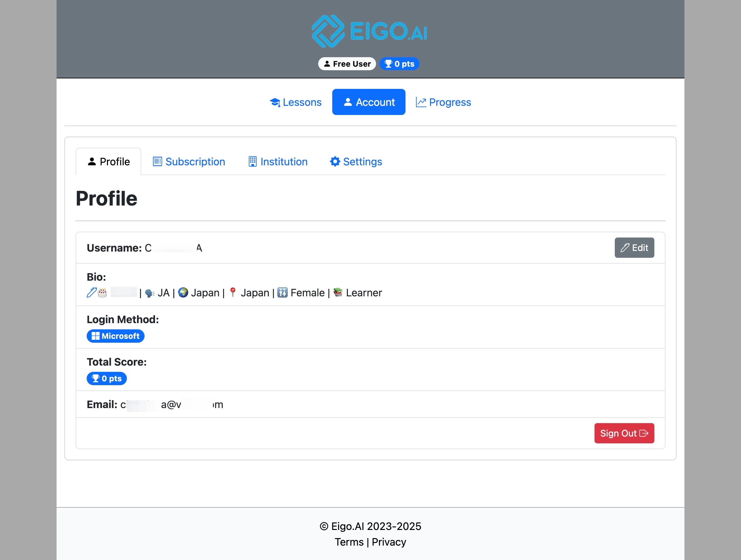Click the JA language text in bio
This screenshot has width=741, height=560.
(x=164, y=293)
